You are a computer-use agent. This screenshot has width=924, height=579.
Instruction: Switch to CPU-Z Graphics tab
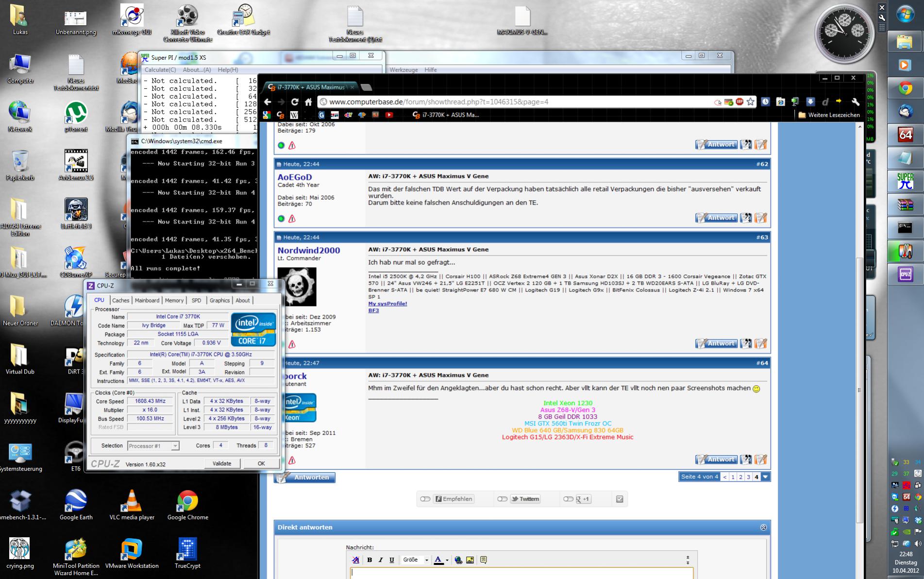[219, 301]
